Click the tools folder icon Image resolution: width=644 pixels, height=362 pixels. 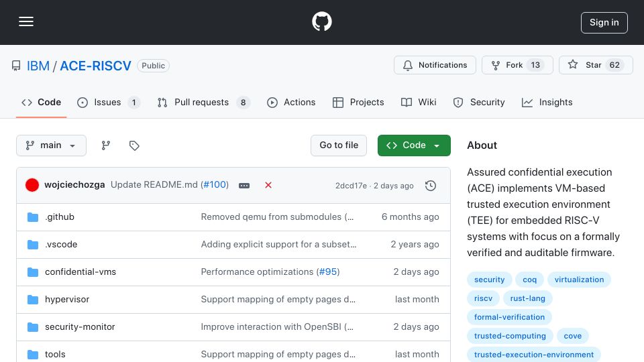pos(33,354)
